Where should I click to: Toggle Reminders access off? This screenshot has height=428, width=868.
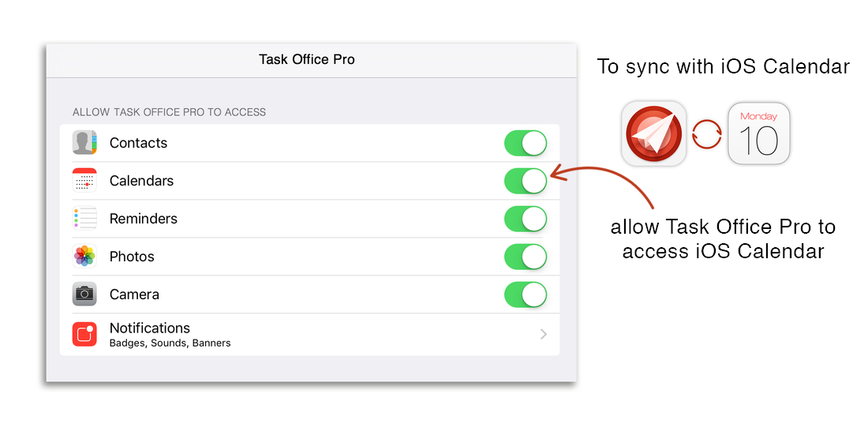point(526,219)
